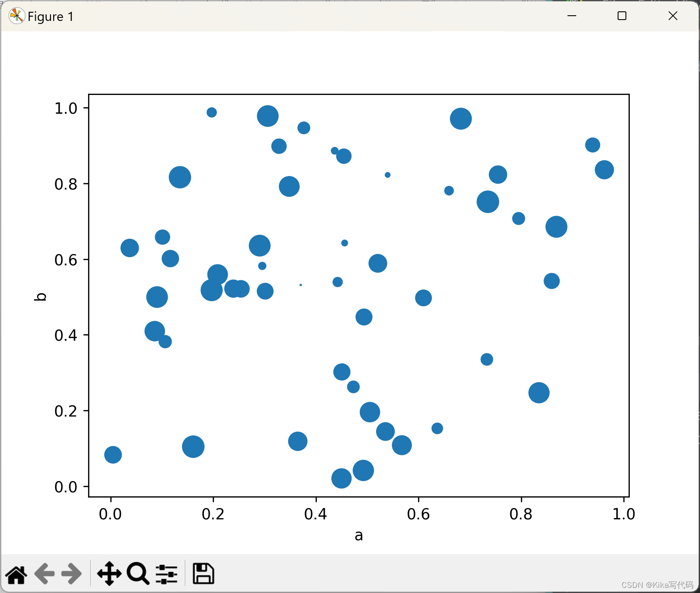700x593 pixels.
Task: Click the x-axis tick label 0.6
Action: coord(418,514)
